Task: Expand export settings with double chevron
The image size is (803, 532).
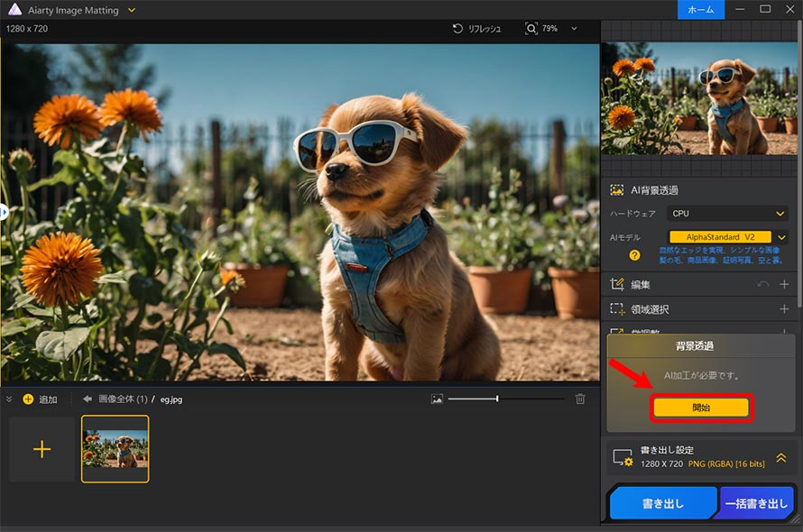Action: [x=781, y=457]
